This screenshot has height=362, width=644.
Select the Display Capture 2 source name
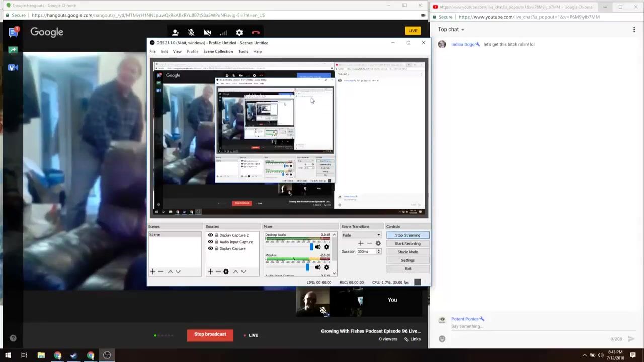[x=234, y=235]
